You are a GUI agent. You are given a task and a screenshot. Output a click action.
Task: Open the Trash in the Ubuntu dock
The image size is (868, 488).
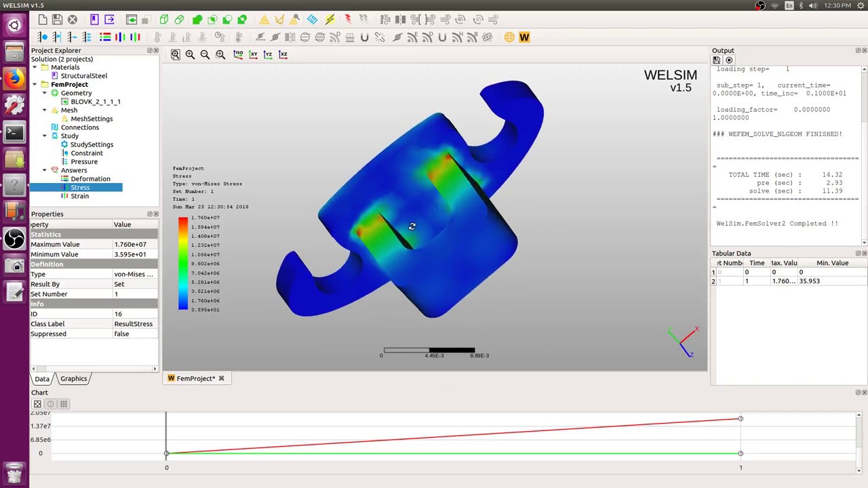(x=14, y=472)
